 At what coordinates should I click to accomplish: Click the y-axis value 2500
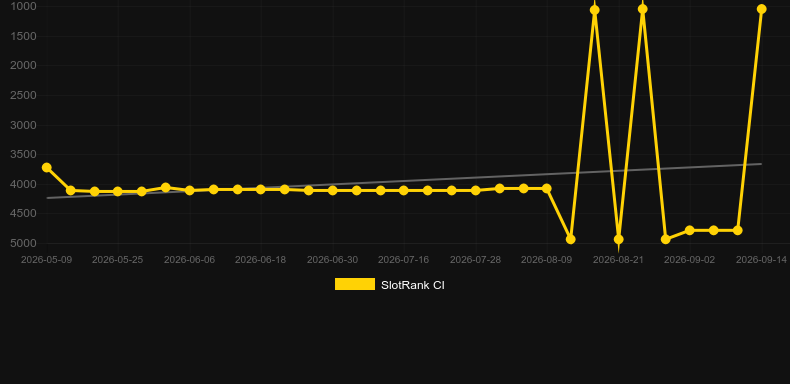[x=23, y=95]
